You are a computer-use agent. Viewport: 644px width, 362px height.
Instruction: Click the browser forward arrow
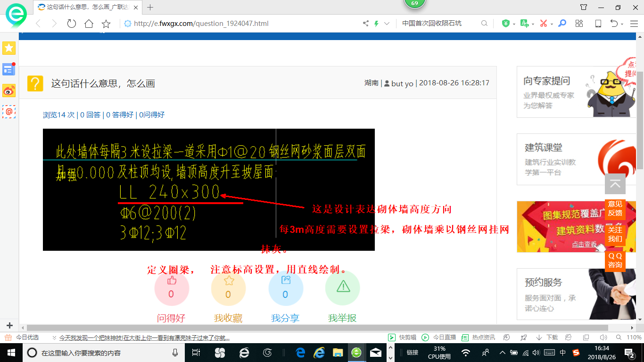click(x=54, y=23)
